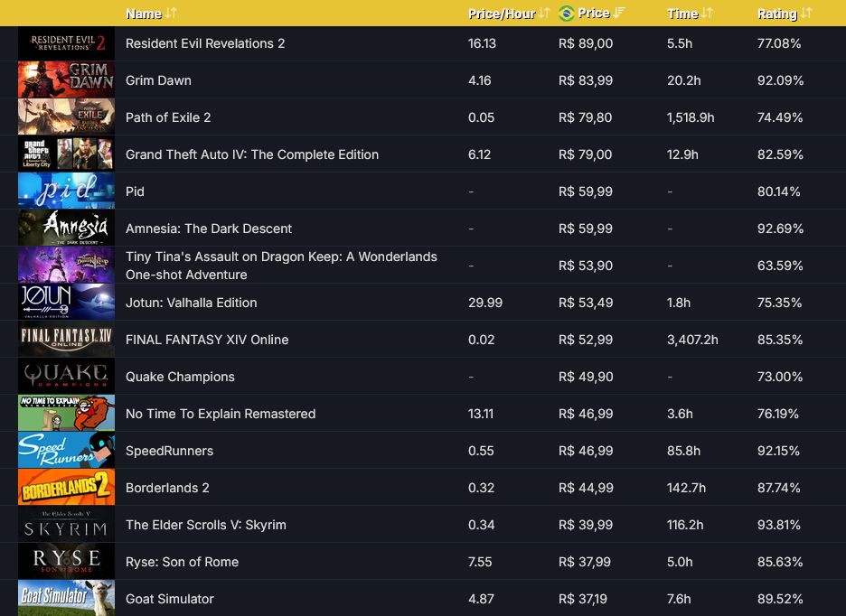Click the Brazil flag currency icon
The width and height of the screenshot is (846, 616).
click(567, 14)
